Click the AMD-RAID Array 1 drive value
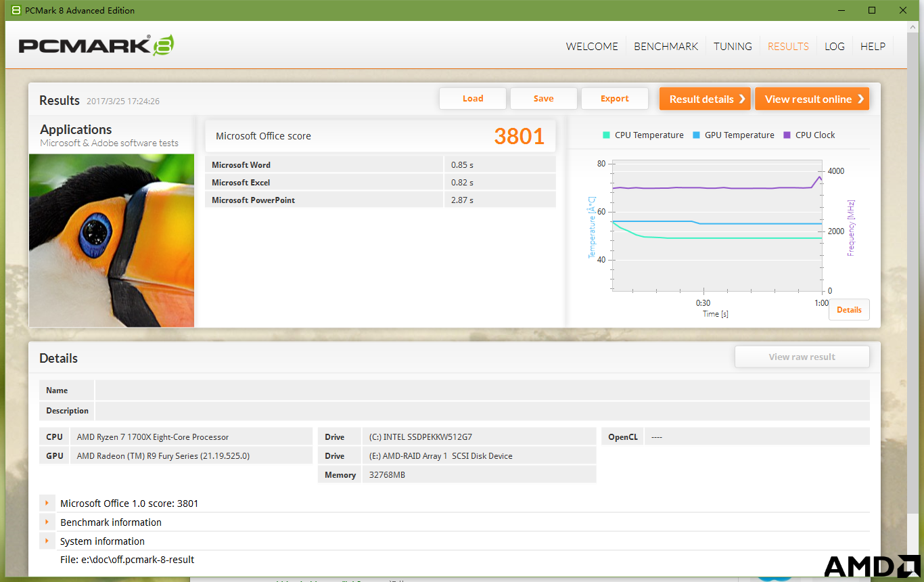The width and height of the screenshot is (924, 582). click(x=440, y=456)
